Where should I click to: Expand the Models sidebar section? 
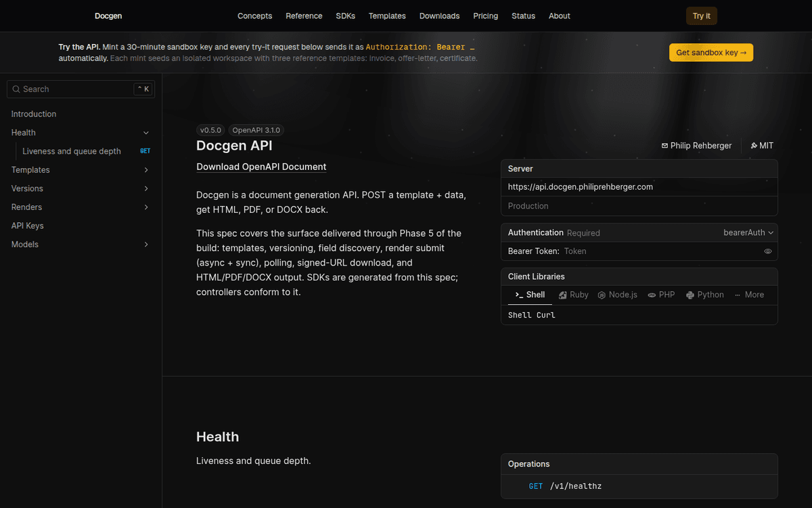coord(146,245)
